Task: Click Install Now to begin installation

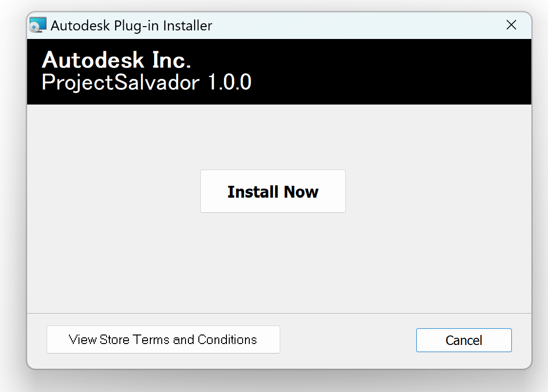Action: [x=273, y=191]
